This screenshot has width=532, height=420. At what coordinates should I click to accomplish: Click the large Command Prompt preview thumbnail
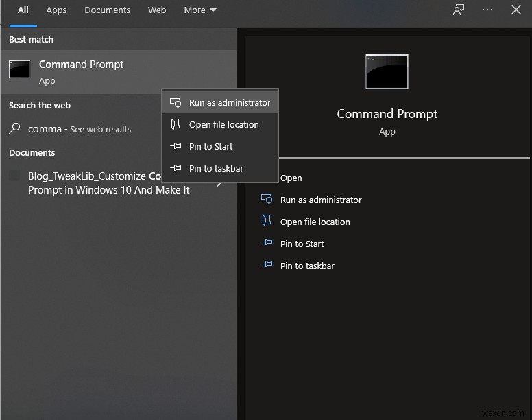coord(387,71)
